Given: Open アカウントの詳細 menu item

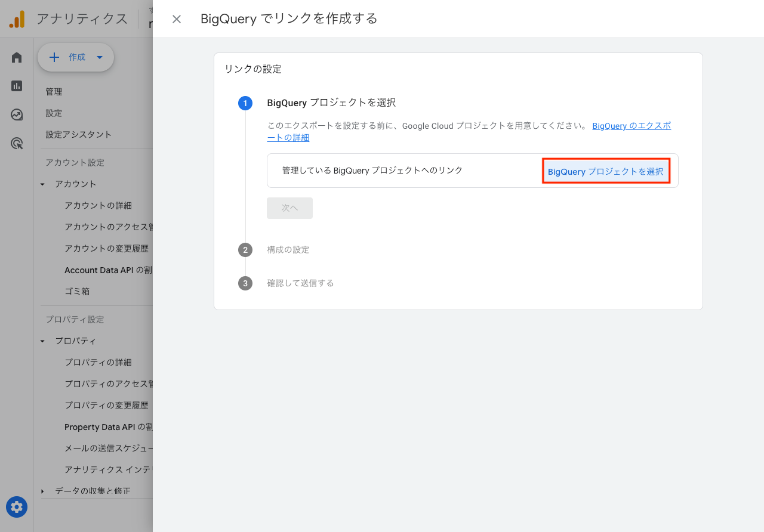Looking at the screenshot, I should (98, 206).
